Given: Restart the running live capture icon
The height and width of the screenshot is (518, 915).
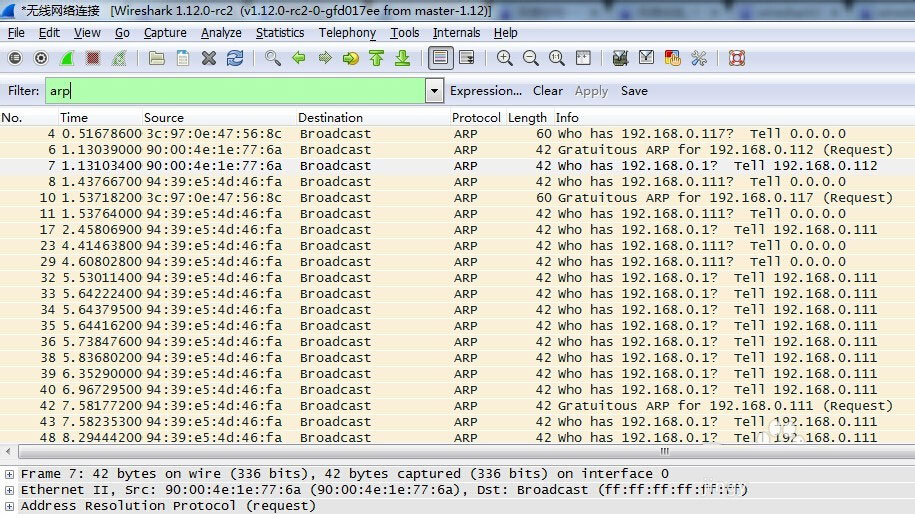Looking at the screenshot, I should click(x=119, y=58).
